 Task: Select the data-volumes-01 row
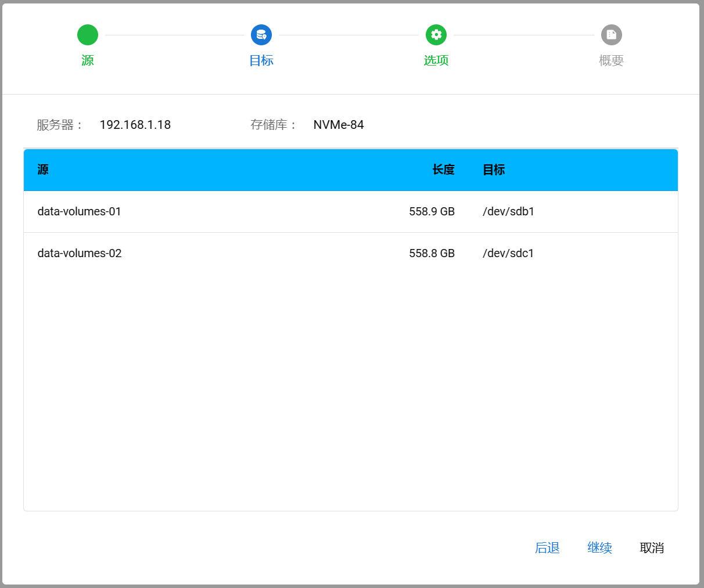click(80, 211)
